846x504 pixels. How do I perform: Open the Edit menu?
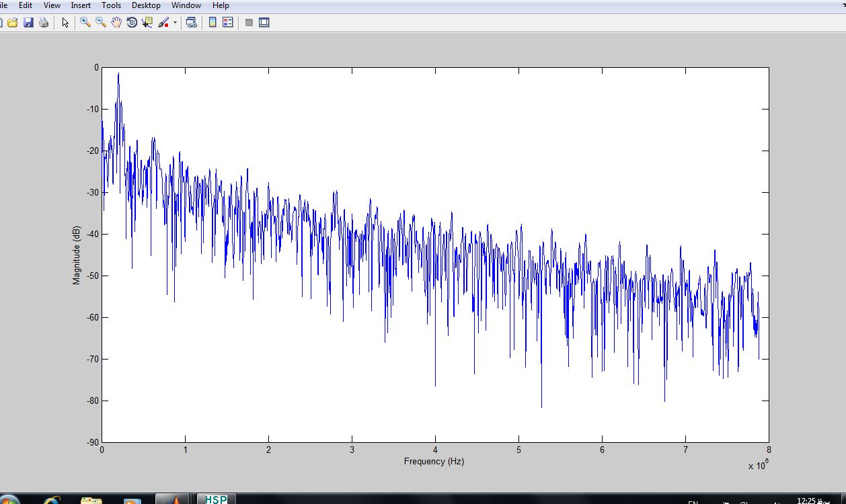click(x=26, y=5)
